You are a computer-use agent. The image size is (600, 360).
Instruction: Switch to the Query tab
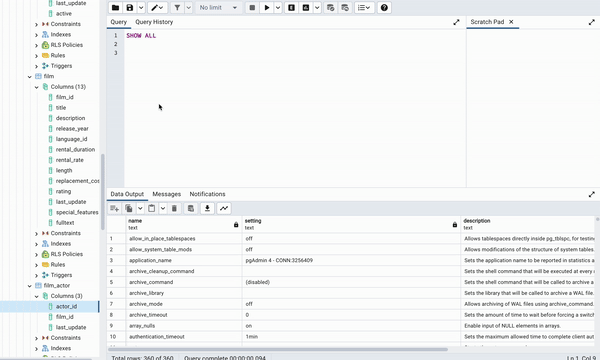(x=119, y=22)
